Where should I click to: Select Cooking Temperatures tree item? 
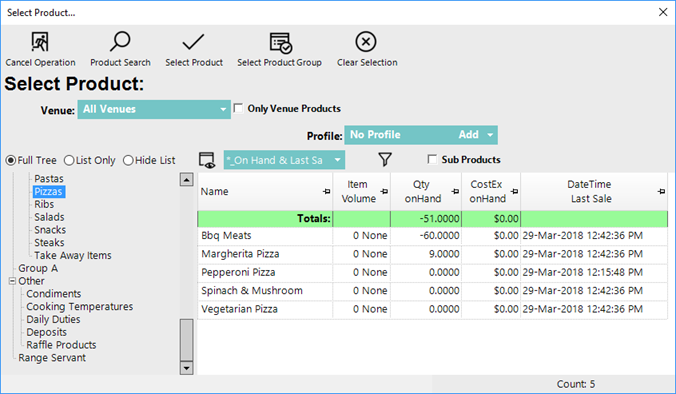click(80, 306)
